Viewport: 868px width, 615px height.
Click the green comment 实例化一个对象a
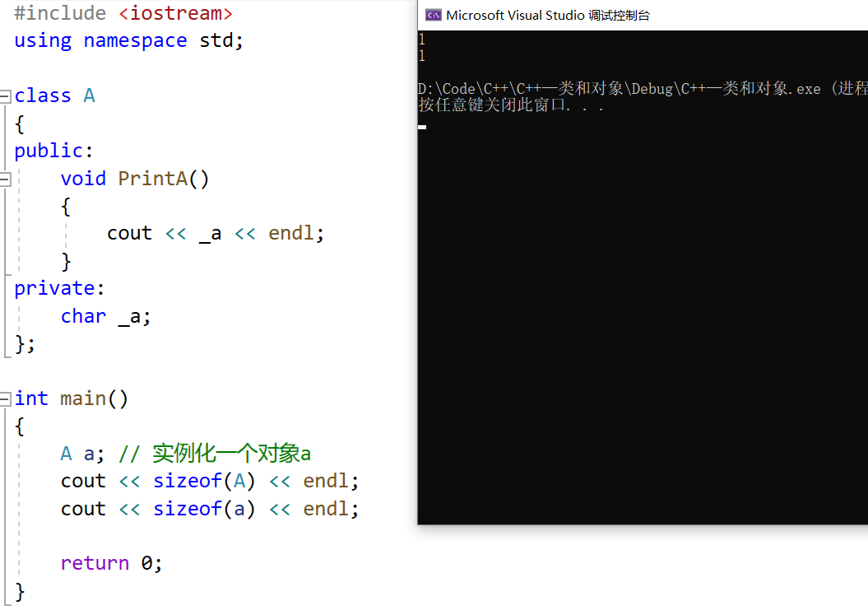click(x=215, y=454)
